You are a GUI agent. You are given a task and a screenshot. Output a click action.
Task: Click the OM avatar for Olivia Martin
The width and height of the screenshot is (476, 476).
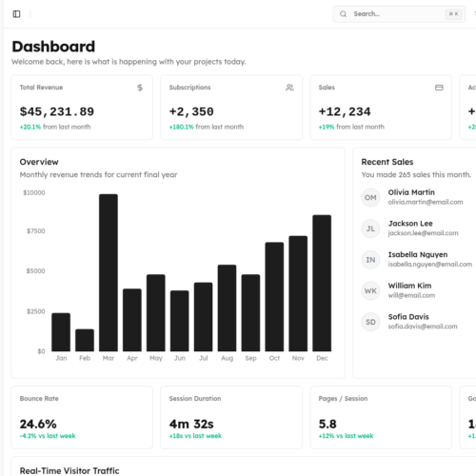click(370, 198)
